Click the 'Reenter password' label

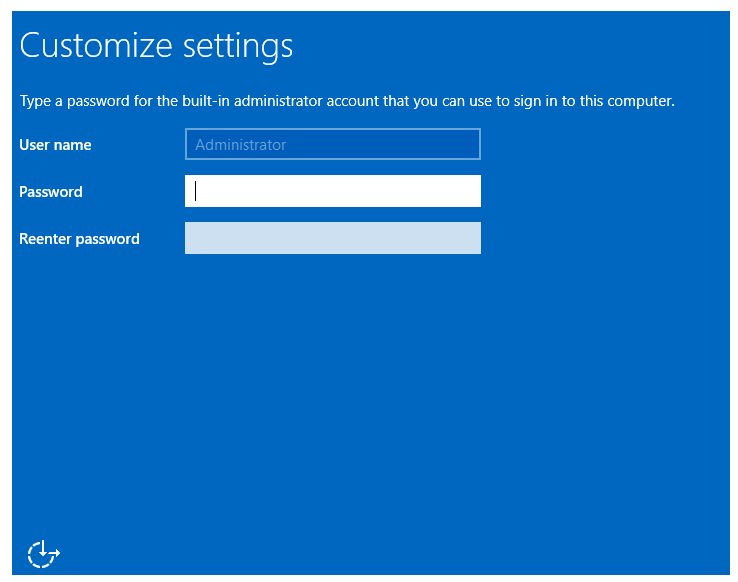(79, 239)
